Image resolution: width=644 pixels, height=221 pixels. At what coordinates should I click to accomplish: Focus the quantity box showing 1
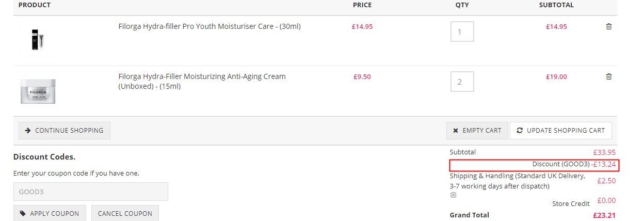tap(462, 31)
